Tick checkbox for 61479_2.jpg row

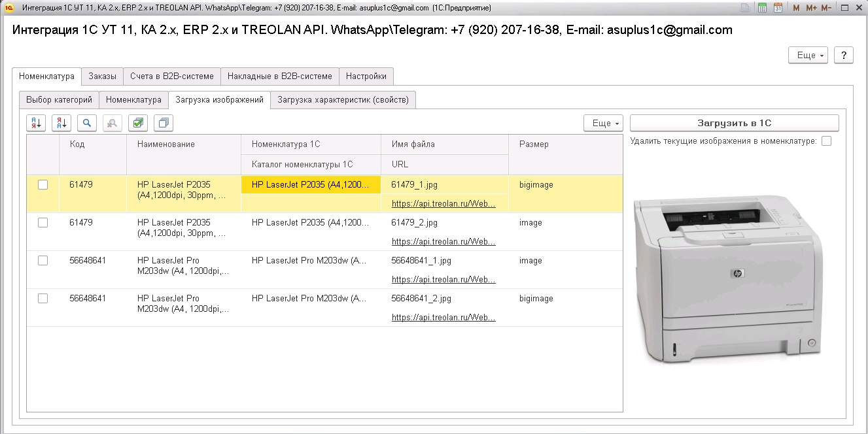43,223
